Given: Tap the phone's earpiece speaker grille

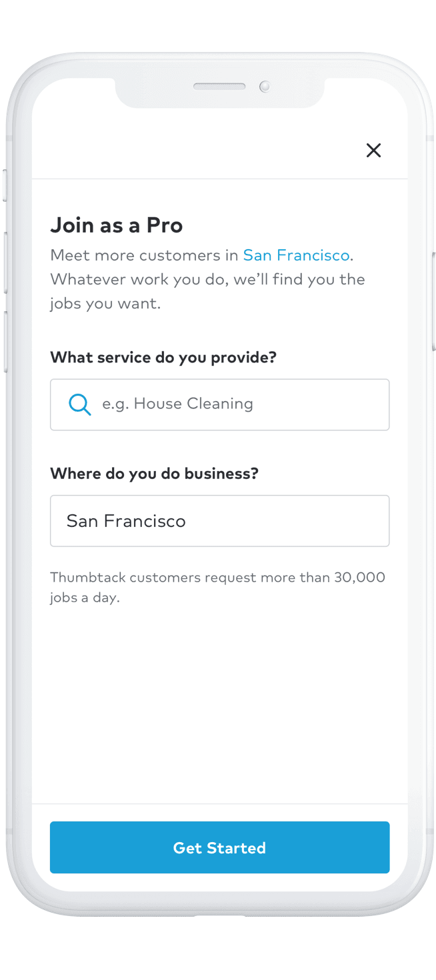Looking at the screenshot, I should [x=219, y=87].
